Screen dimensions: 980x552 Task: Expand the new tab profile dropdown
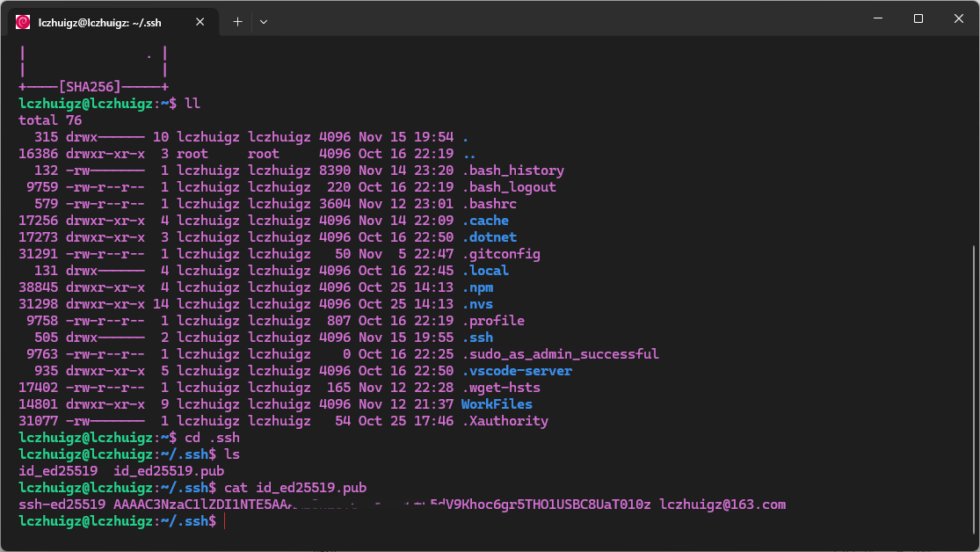(264, 21)
